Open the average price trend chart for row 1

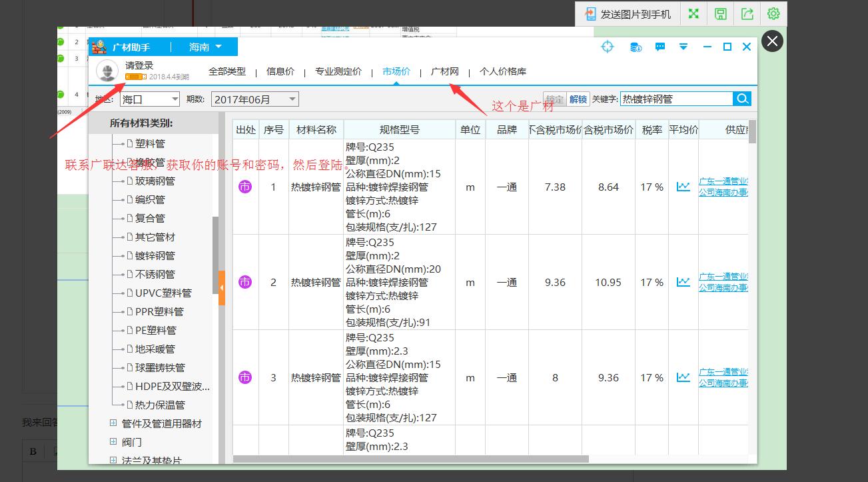[683, 187]
